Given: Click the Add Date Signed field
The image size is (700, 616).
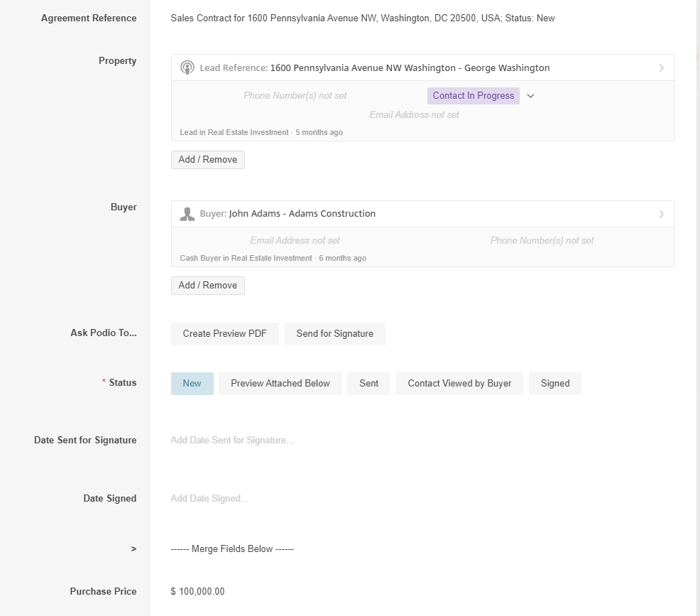Looking at the screenshot, I should click(209, 499).
